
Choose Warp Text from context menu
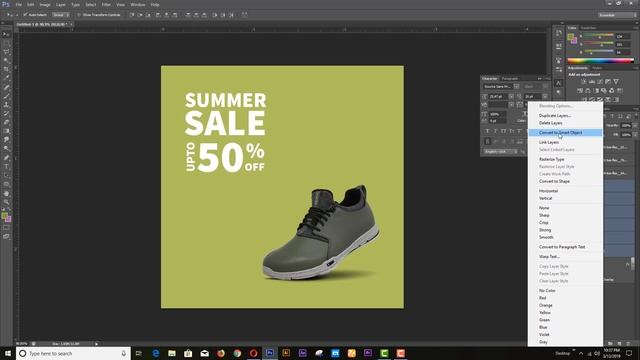[549, 257]
